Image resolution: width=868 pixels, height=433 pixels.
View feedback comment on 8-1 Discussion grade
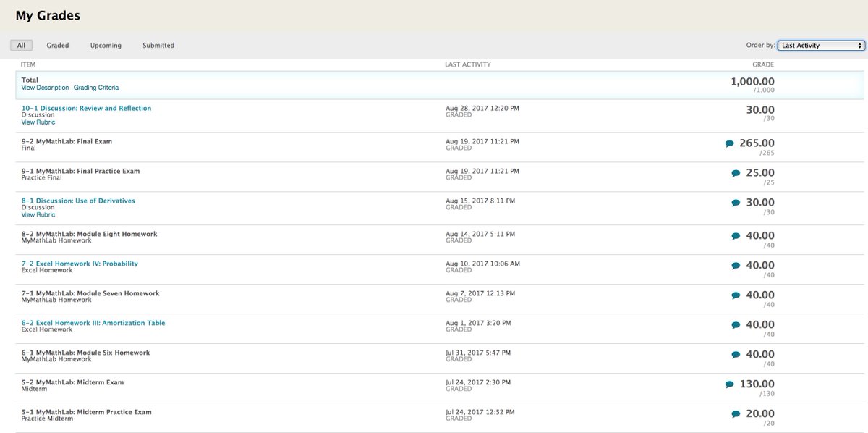736,203
